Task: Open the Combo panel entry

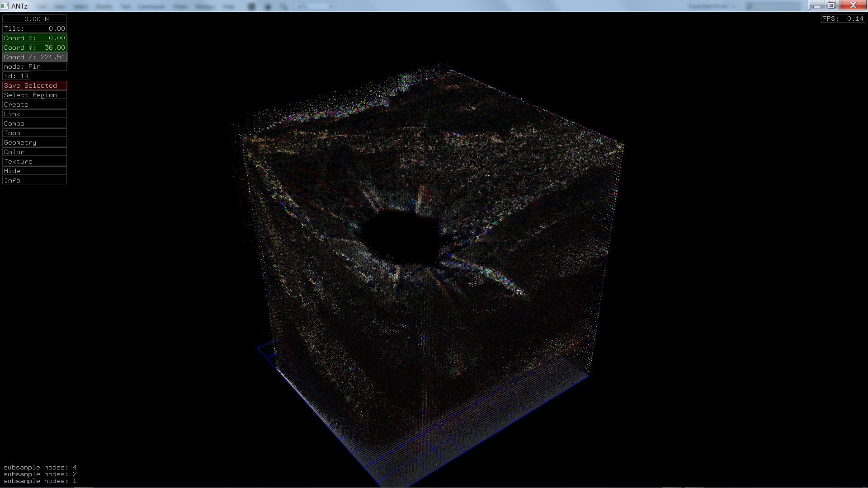Action: coord(34,123)
